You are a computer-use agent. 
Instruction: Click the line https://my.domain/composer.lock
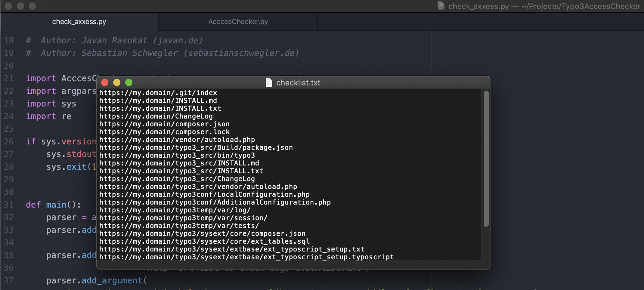click(x=164, y=132)
